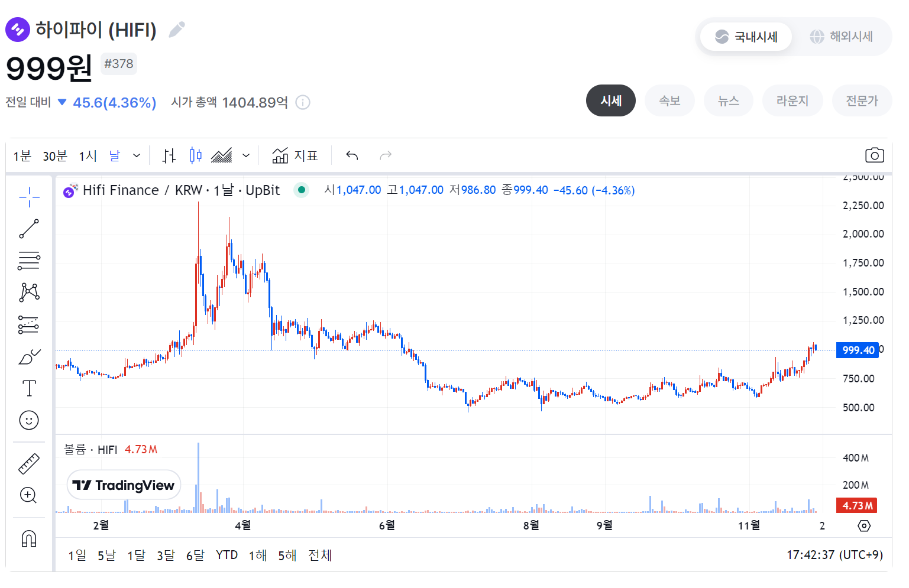The image size is (909, 588).
Task: Select the ruler measure tool
Action: tap(29, 464)
